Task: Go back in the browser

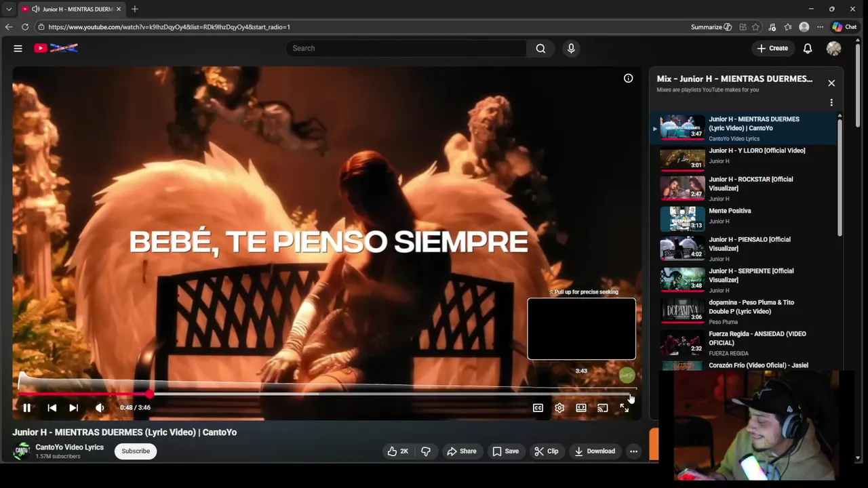Action: click(x=9, y=27)
